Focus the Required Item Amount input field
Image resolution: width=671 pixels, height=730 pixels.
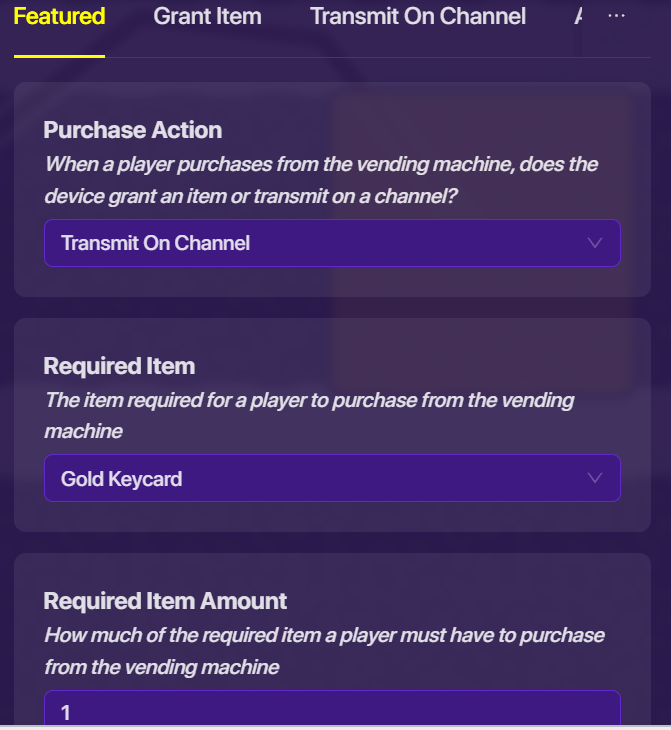(x=331, y=711)
